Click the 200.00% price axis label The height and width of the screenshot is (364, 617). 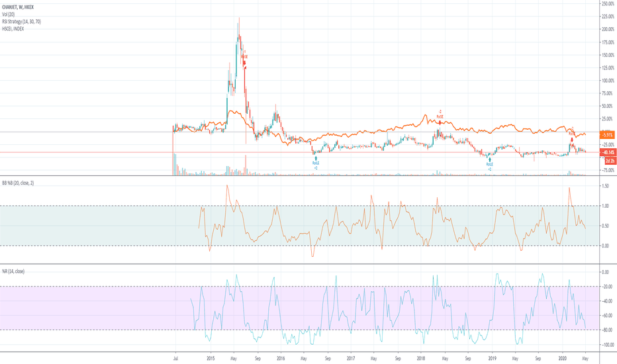[x=607, y=30]
